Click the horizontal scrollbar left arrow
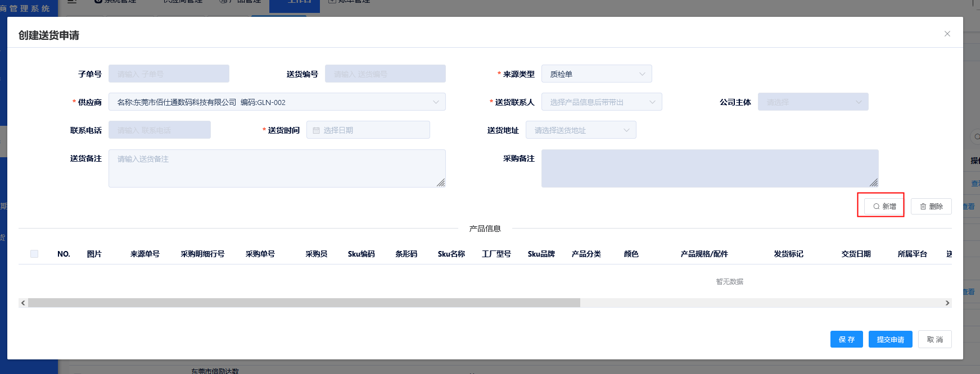Image resolution: width=980 pixels, height=374 pixels. coord(23,303)
